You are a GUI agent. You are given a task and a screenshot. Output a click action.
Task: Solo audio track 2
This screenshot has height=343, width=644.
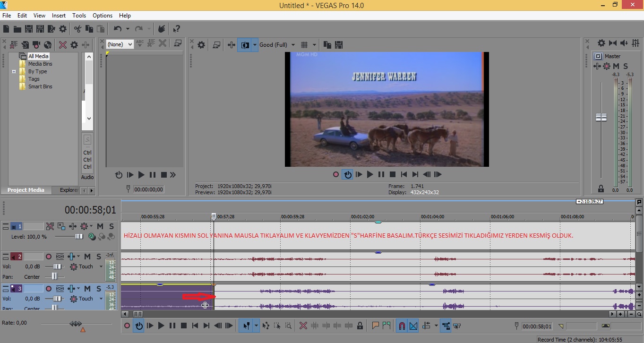tap(99, 257)
